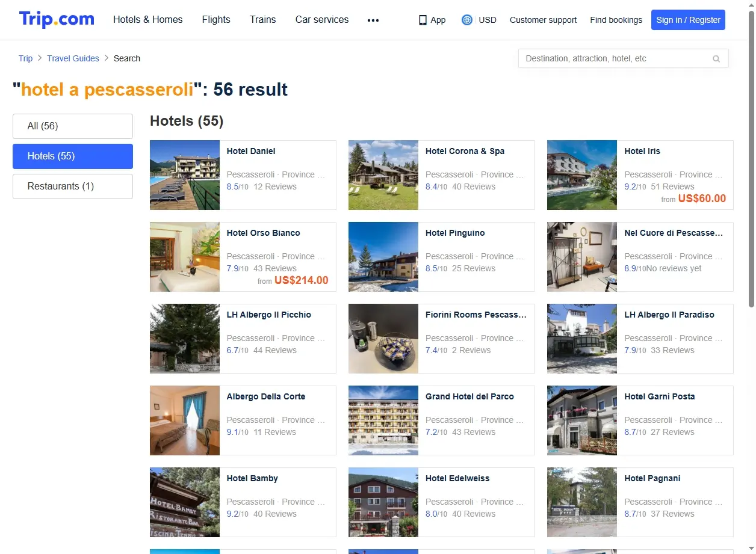Open Car services menu
Viewport: 756px width, 554px height.
pos(322,19)
